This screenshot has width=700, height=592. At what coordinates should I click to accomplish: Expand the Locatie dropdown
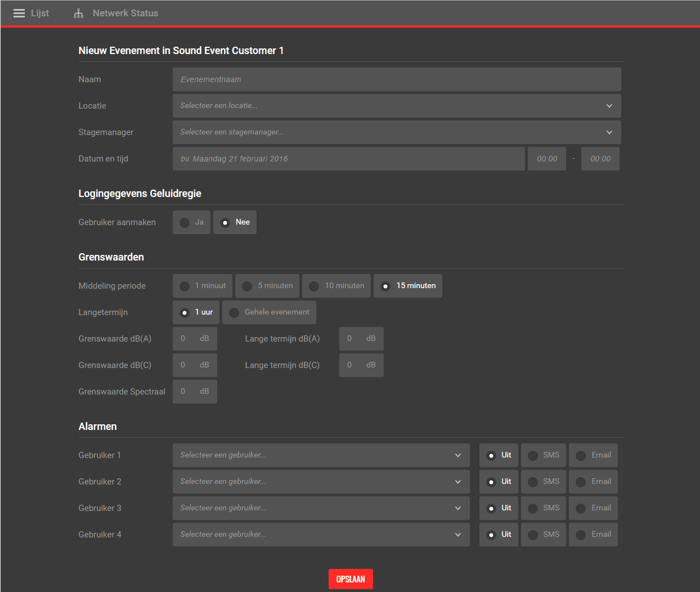coord(396,106)
